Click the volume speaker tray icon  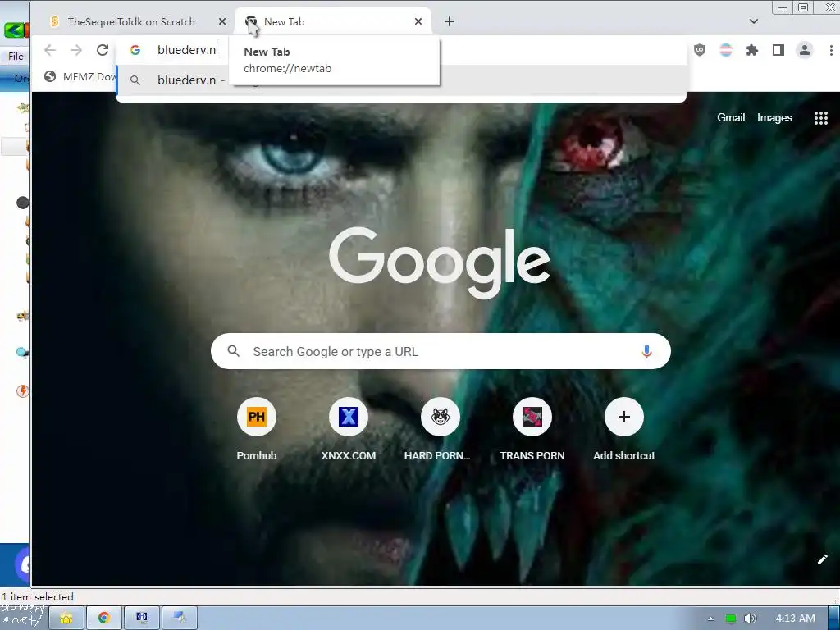(x=750, y=619)
